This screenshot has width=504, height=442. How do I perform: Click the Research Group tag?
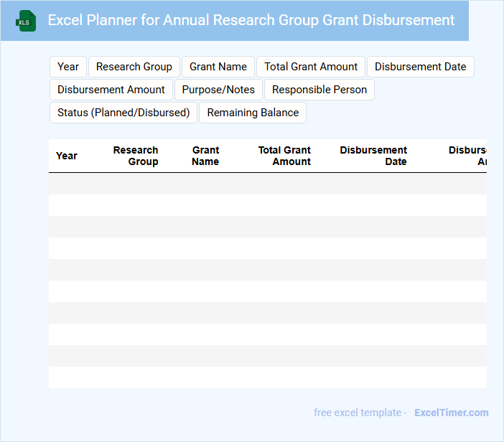pos(134,67)
